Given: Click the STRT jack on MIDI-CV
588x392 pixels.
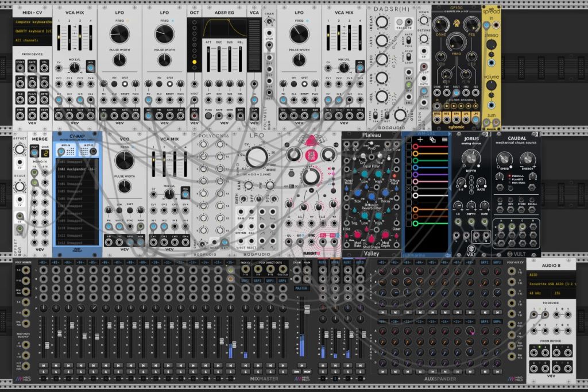Looking at the screenshot, I should (20, 116).
